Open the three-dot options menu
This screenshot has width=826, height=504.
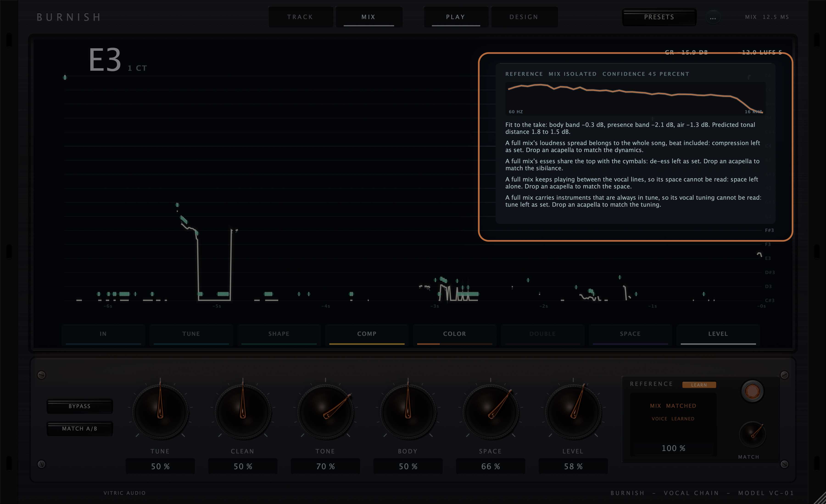pyautogui.click(x=713, y=17)
